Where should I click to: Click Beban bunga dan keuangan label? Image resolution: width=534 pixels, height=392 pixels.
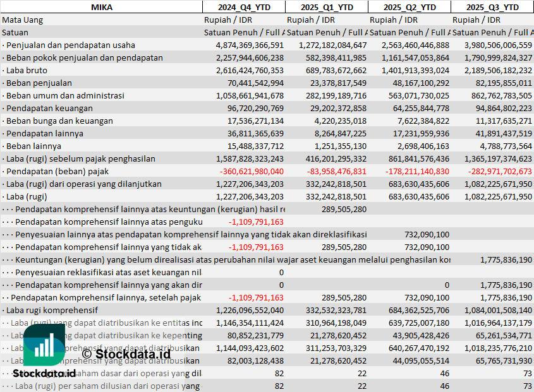(x=59, y=121)
